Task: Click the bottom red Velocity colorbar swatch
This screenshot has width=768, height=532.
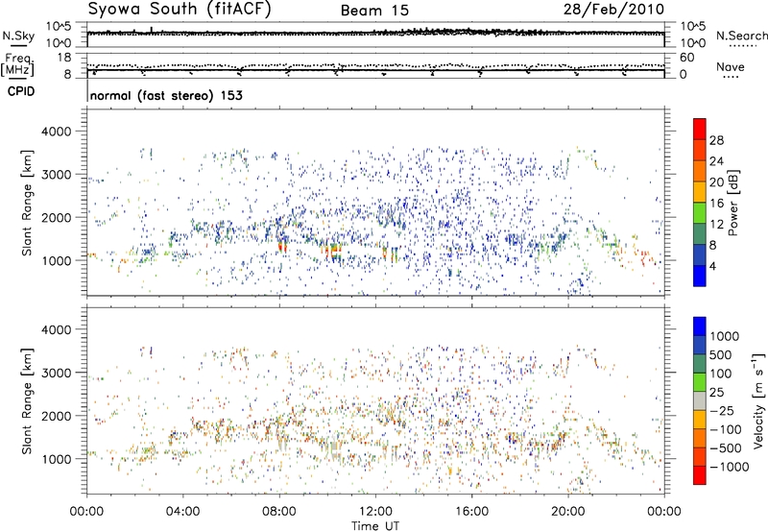Action: (700, 475)
